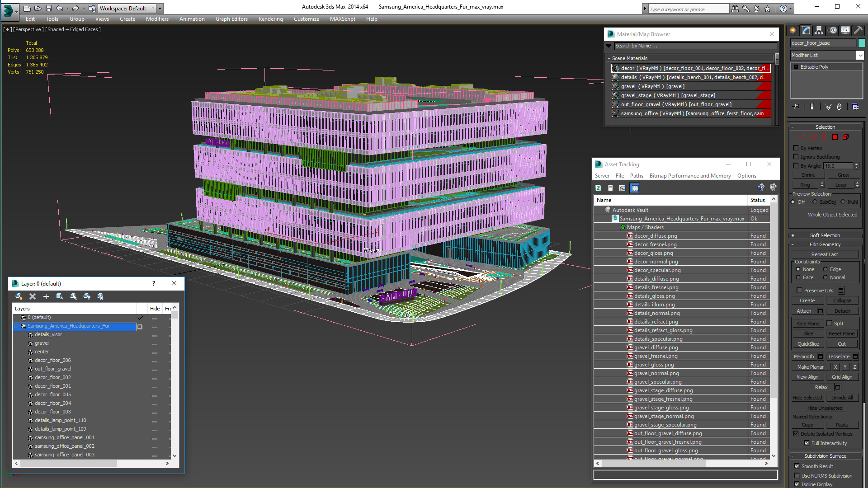Viewport: 868px width, 488px height.
Task: Click the Hide Selected button
Action: pos(807,398)
